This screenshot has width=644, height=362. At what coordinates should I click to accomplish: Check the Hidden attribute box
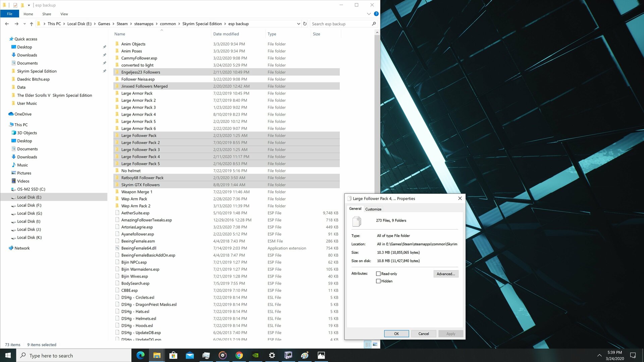pyautogui.click(x=378, y=281)
